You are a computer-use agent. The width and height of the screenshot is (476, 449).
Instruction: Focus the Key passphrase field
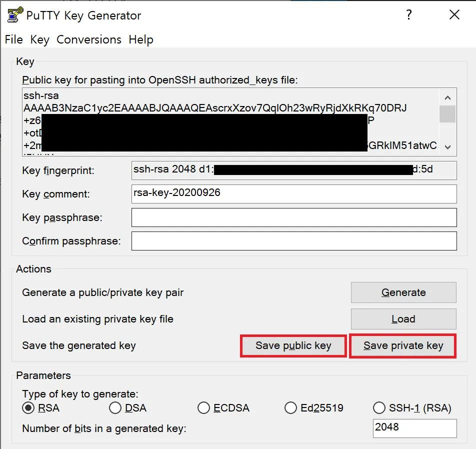click(294, 217)
